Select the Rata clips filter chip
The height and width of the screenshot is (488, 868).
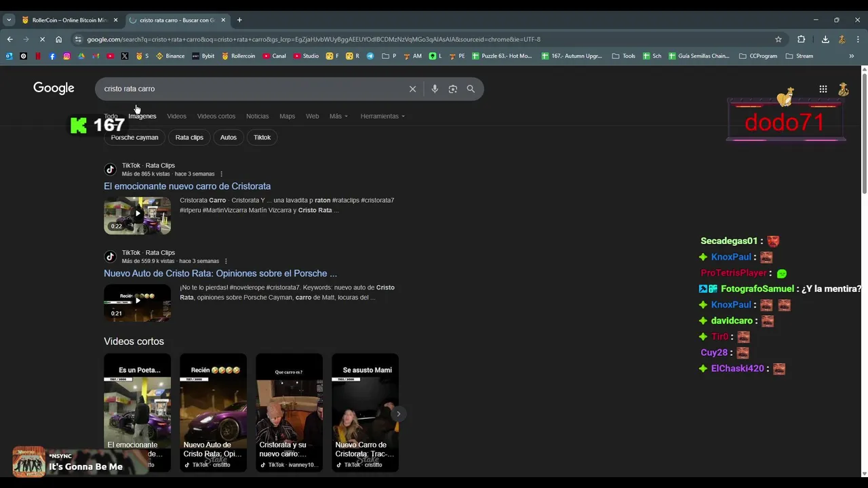[189, 138]
